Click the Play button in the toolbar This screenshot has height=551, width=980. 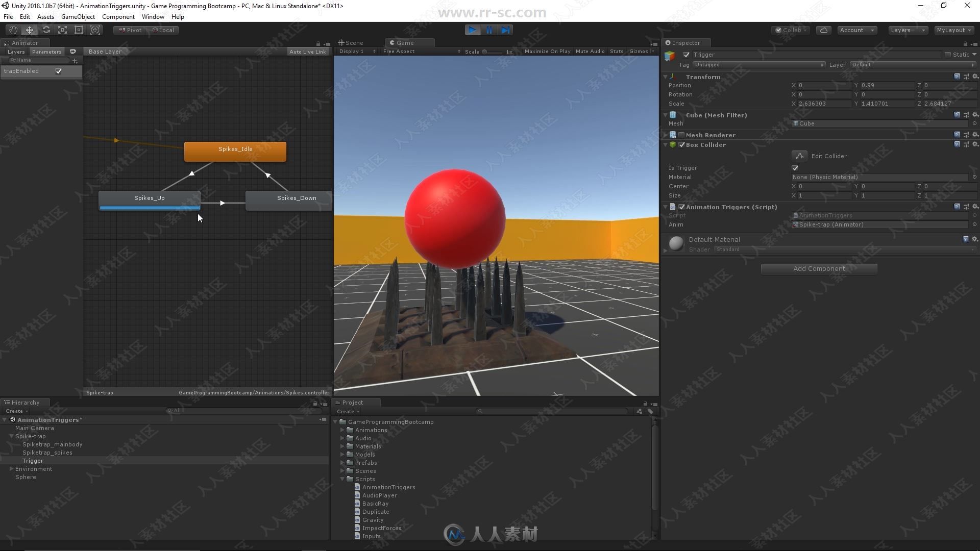(x=473, y=30)
